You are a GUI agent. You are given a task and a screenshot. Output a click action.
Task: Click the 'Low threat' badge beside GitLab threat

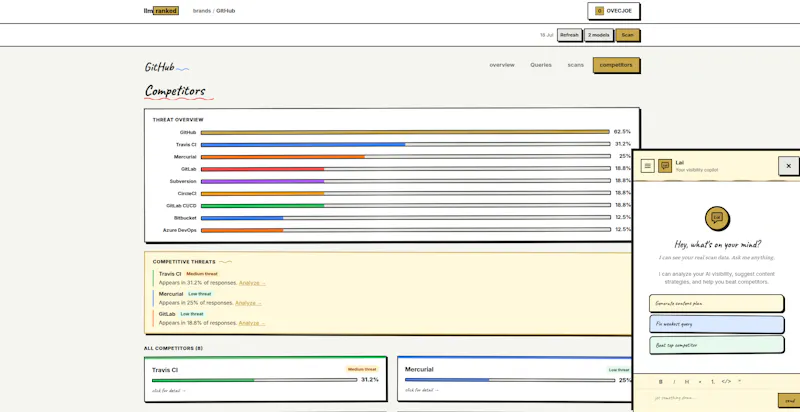tap(192, 314)
